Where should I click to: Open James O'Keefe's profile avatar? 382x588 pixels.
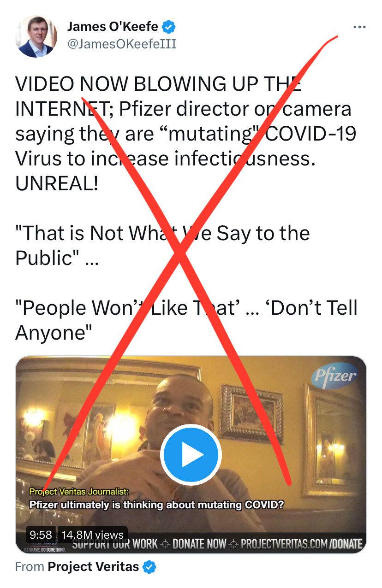click(x=36, y=36)
